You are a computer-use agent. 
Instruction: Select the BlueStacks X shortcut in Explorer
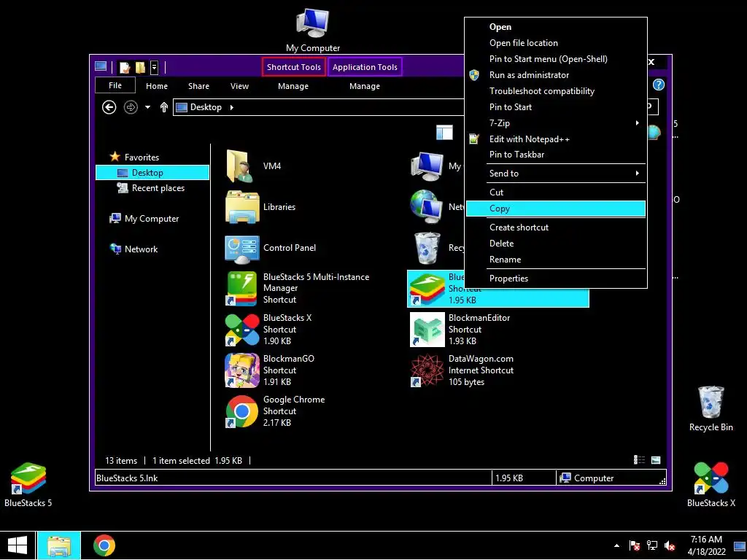(242, 330)
